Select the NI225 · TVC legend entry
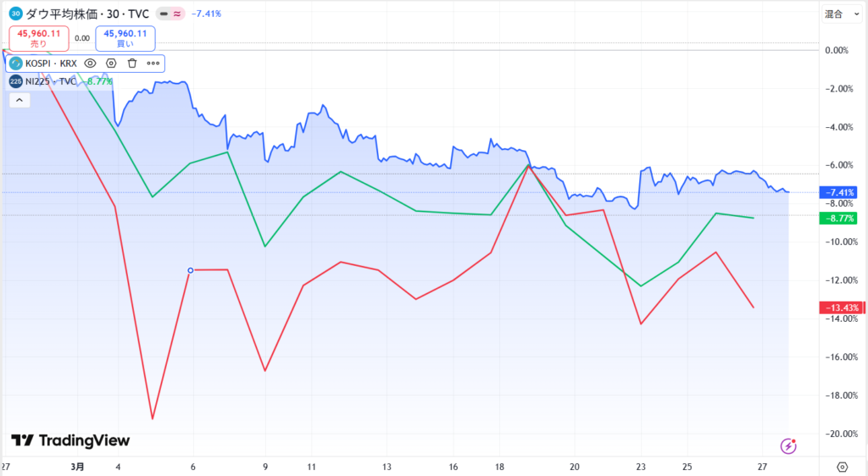 click(51, 81)
